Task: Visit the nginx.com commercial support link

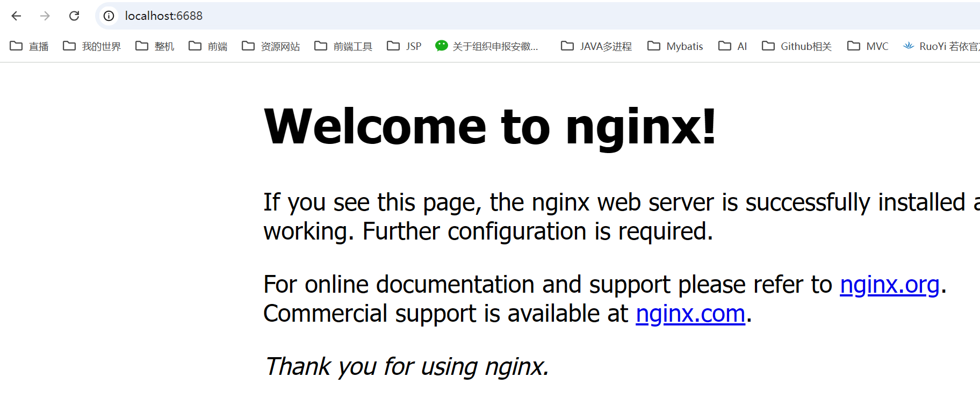Action: click(690, 314)
